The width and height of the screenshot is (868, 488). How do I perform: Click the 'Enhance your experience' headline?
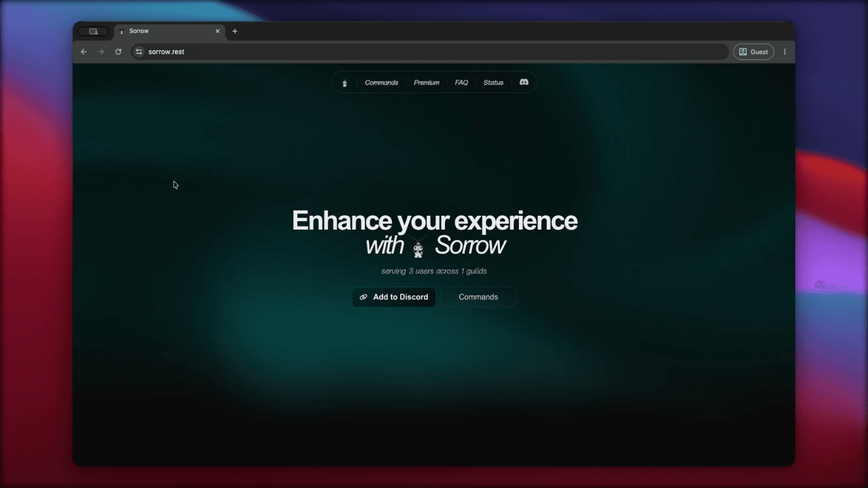click(x=435, y=221)
